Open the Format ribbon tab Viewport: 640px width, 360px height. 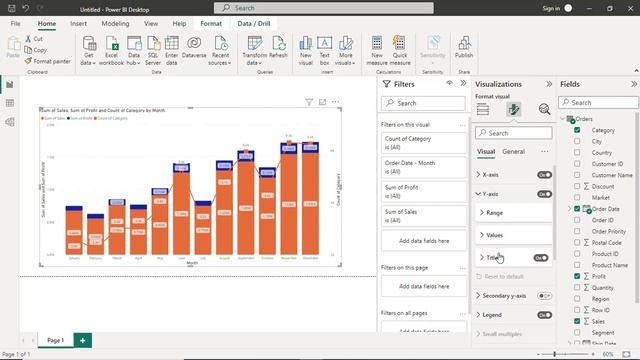[x=211, y=24]
